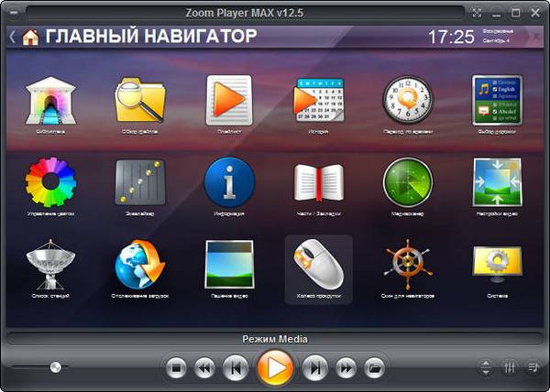Open the Library temple icon
Viewport: 550px width, 392px height.
pyautogui.click(x=50, y=101)
